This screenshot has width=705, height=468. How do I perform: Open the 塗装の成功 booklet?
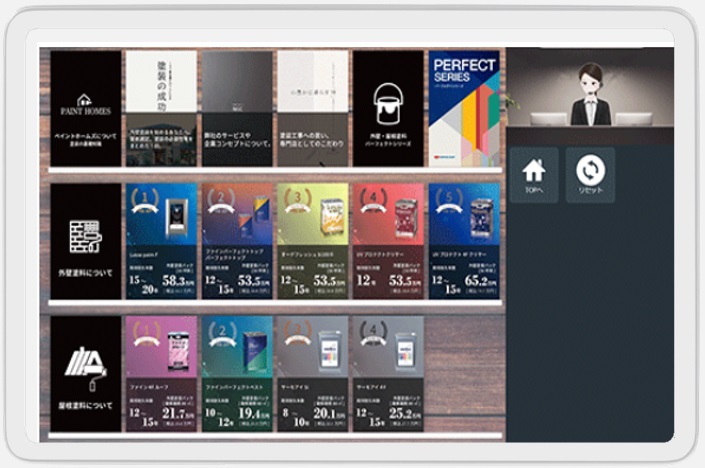tap(161, 108)
